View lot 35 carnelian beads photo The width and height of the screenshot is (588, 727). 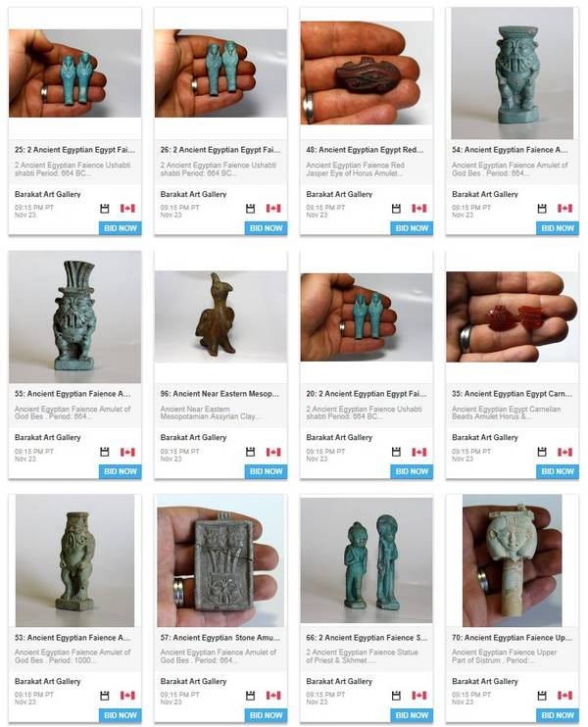coord(512,316)
